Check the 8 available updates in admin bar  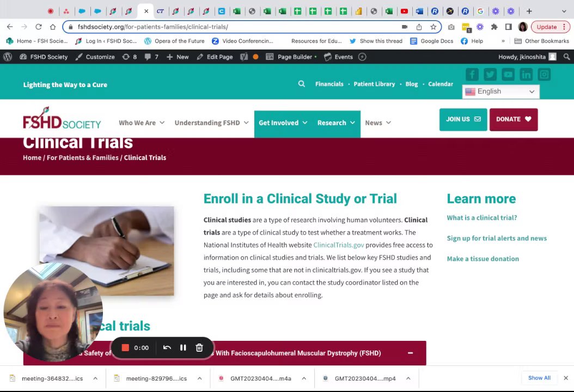(x=130, y=57)
